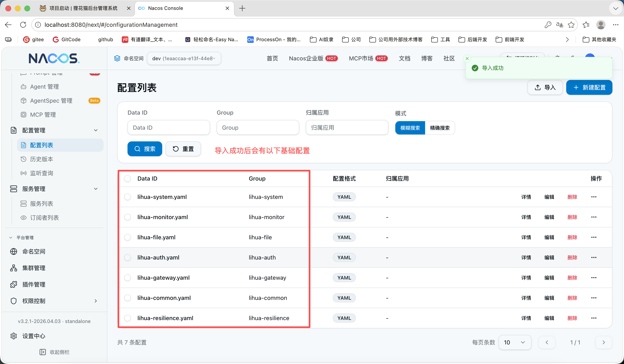Open 详情 for lihua-gateway.yaml

(x=526, y=278)
